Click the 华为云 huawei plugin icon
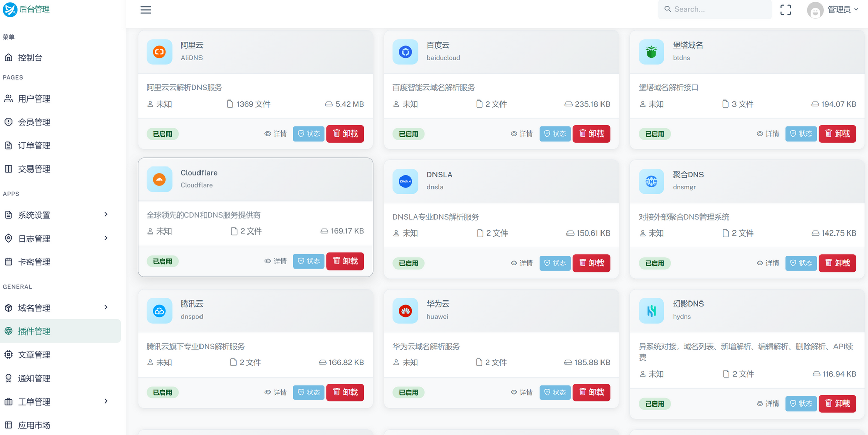The image size is (868, 435). click(405, 311)
